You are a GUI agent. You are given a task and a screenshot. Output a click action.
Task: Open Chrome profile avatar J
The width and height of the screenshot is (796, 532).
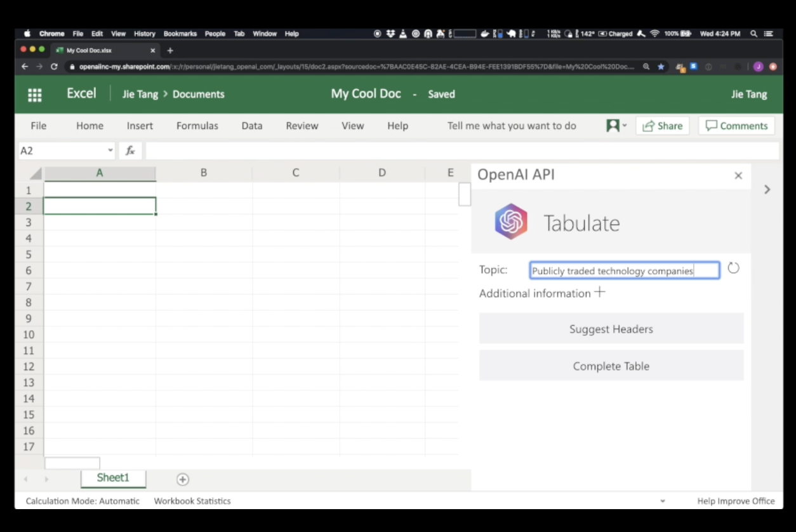758,66
